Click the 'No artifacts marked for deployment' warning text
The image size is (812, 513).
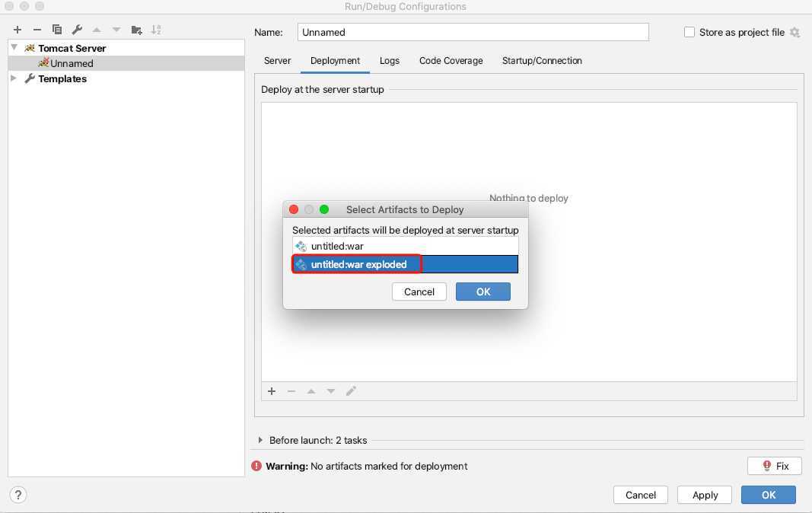[389, 466]
